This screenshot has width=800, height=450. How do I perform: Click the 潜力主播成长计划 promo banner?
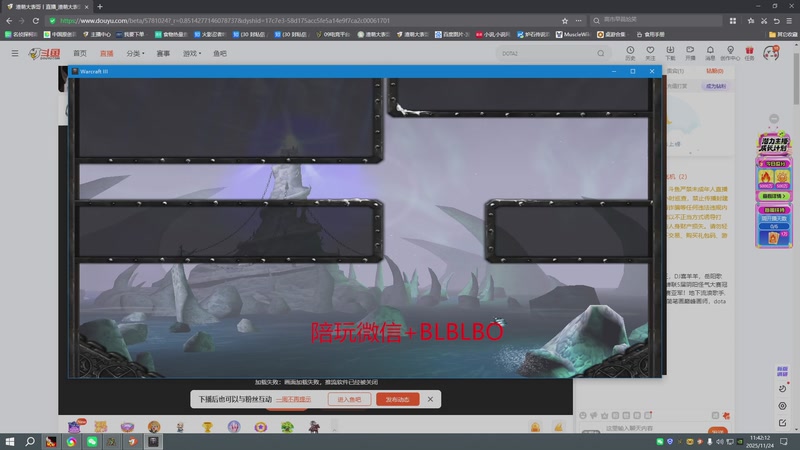[774, 144]
